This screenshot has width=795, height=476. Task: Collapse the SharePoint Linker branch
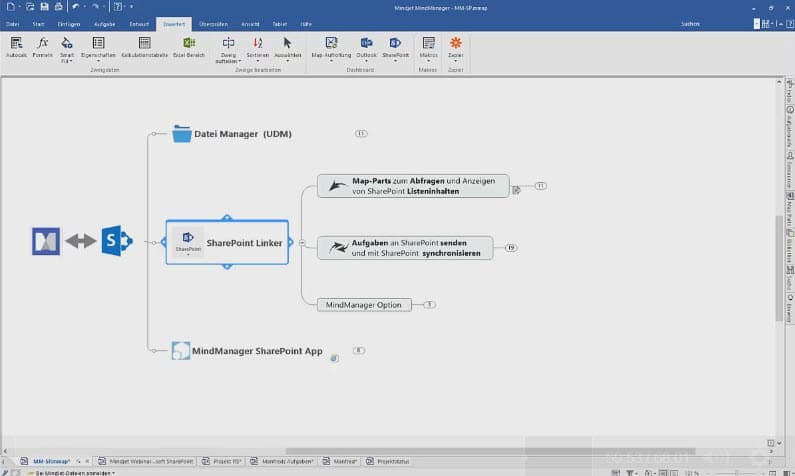[x=302, y=243]
